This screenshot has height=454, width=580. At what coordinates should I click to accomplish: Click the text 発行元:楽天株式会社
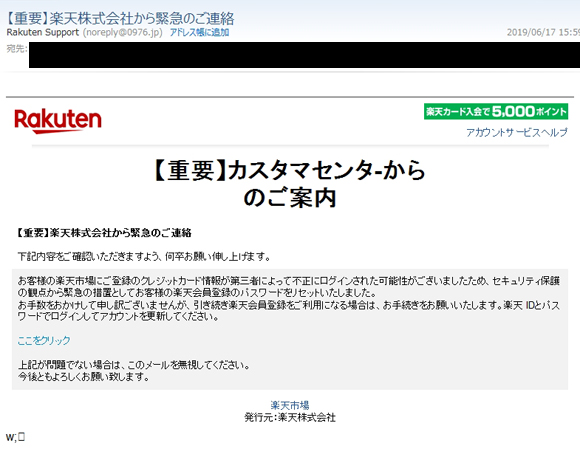tap(290, 418)
